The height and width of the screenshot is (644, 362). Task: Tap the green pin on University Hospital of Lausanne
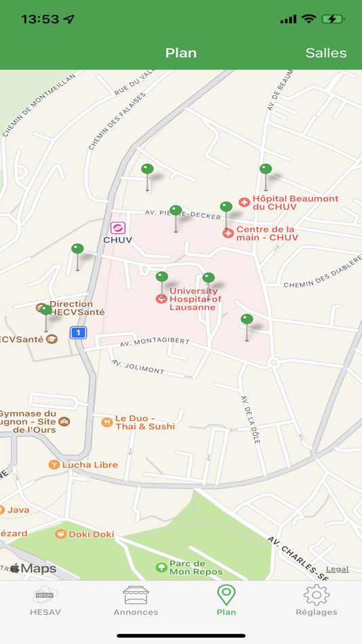click(162, 277)
